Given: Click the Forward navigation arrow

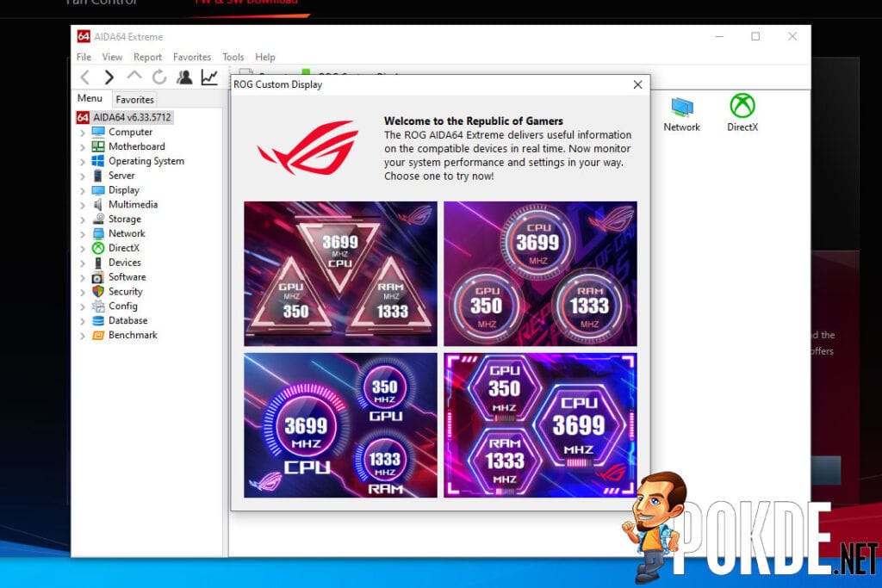Looking at the screenshot, I should point(109,77).
